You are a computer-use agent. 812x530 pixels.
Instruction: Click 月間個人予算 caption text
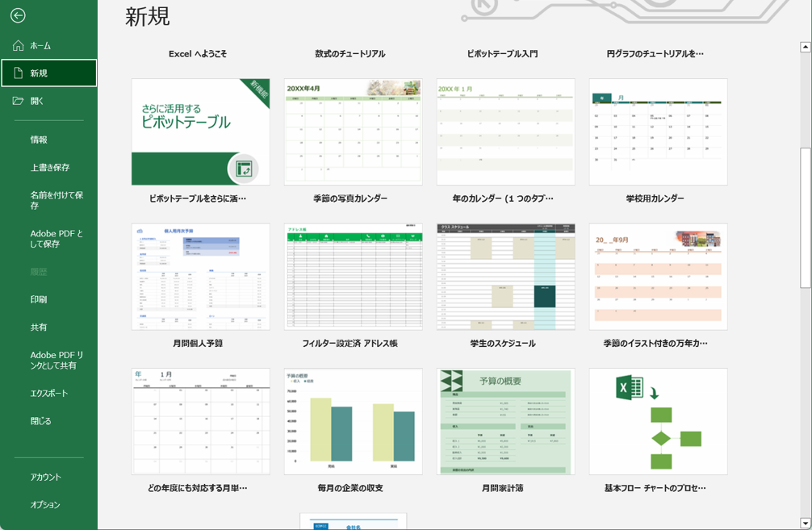coord(198,343)
